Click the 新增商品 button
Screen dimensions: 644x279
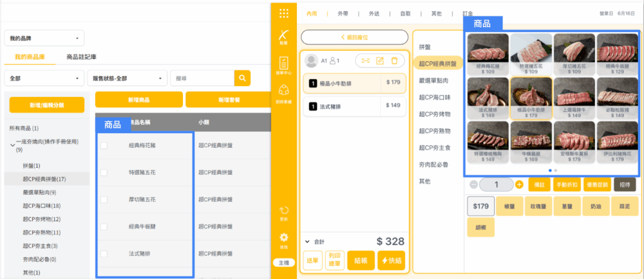138,100
